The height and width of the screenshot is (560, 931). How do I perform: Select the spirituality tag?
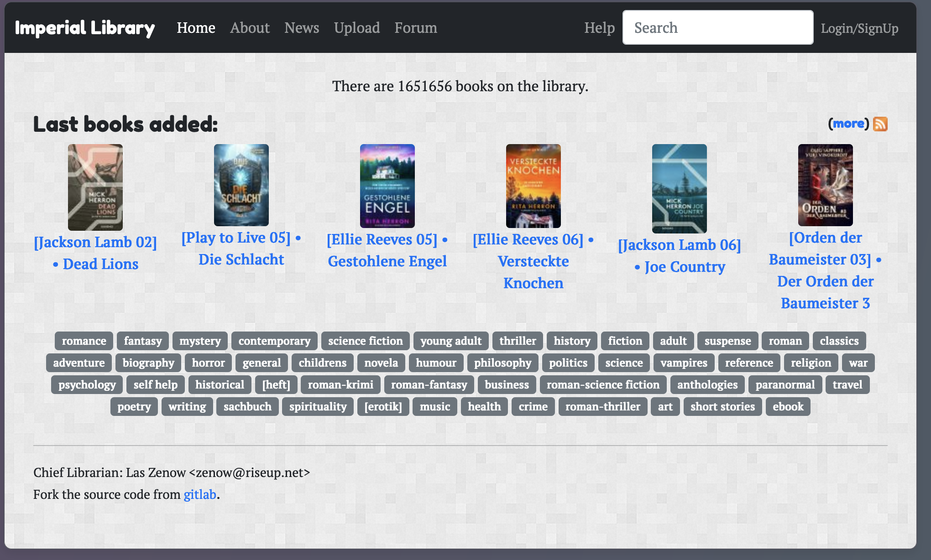[318, 406]
